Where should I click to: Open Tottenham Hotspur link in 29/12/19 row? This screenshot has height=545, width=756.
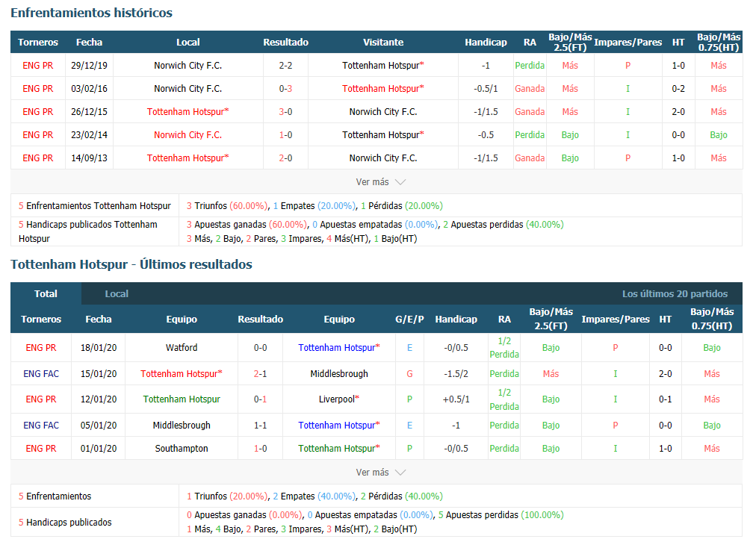382,66
